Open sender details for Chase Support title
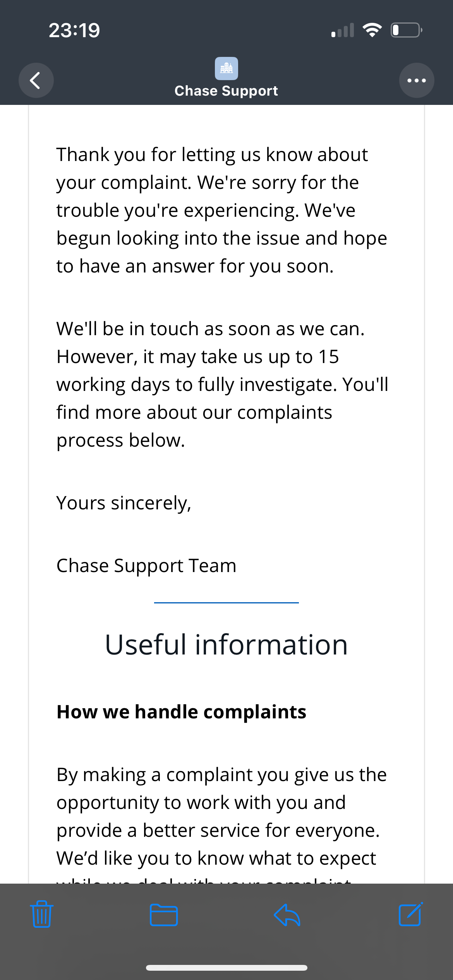Image resolution: width=453 pixels, height=980 pixels. [226, 91]
